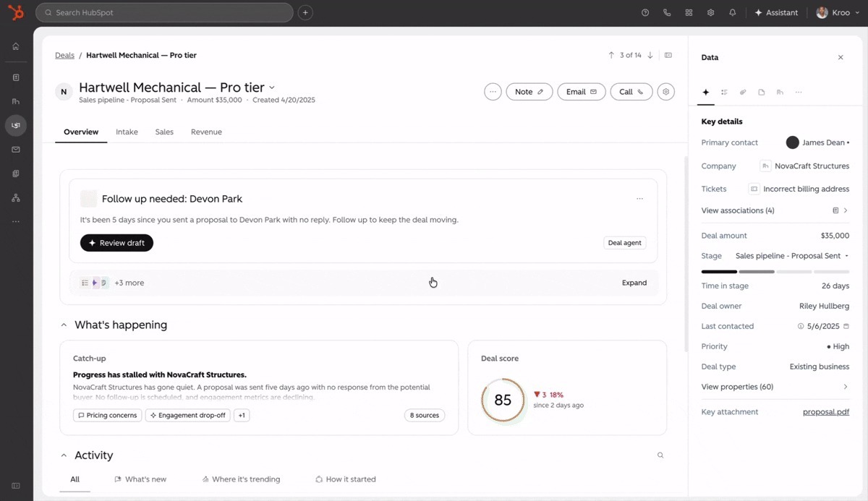Open the document page icon in the left sidebar
This screenshot has width=868, height=501.
[16, 77]
